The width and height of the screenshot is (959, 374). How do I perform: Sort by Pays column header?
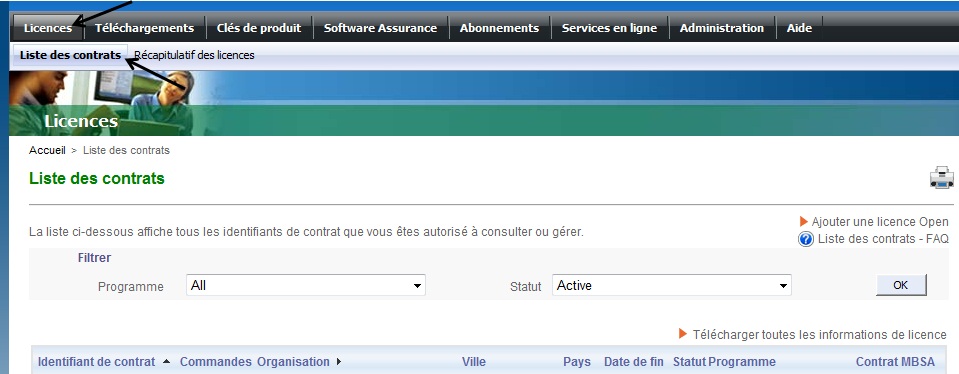coord(577,362)
